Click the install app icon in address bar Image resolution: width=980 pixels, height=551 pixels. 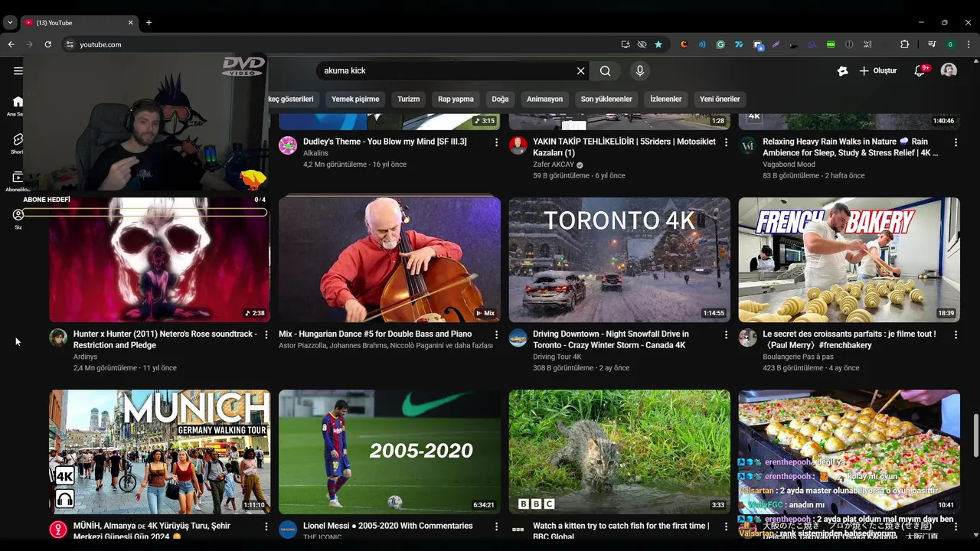[626, 44]
